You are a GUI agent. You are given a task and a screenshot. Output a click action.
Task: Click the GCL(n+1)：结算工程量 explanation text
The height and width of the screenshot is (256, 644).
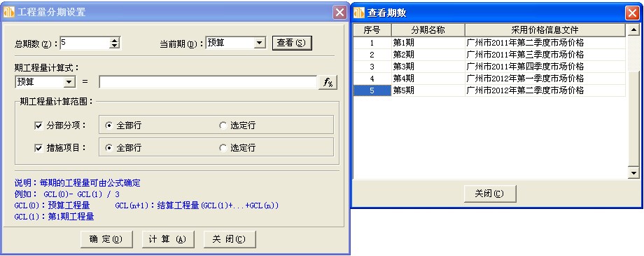pyautogui.click(x=197, y=206)
